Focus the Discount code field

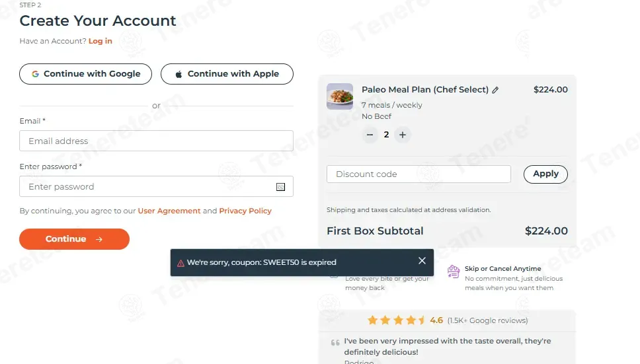(x=419, y=174)
